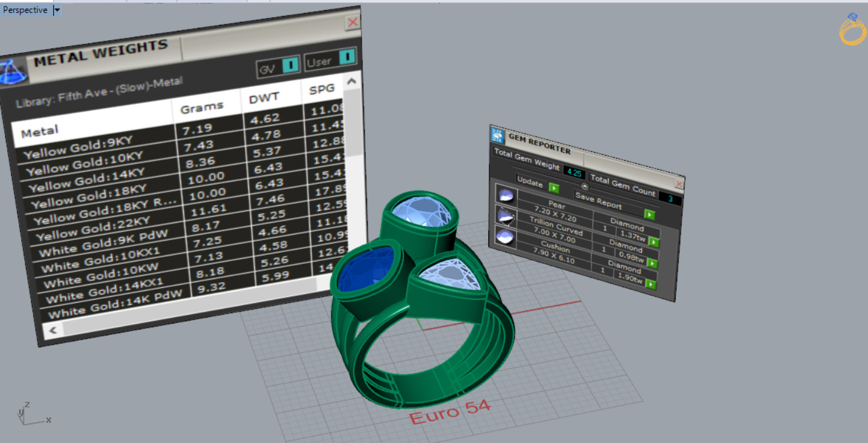Click the Library: Fifth Ave - (Slow)-Metal label
Image resolution: width=868 pixels, height=443 pixels.
click(100, 92)
